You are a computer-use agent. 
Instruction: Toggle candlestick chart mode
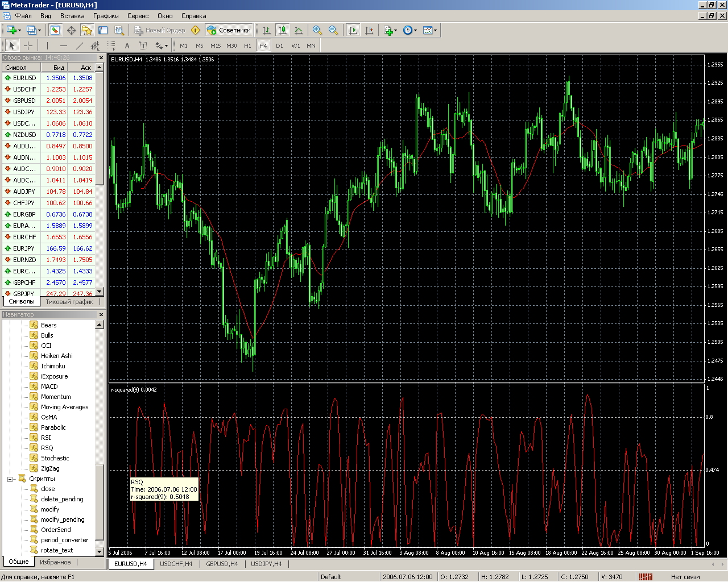click(x=282, y=30)
